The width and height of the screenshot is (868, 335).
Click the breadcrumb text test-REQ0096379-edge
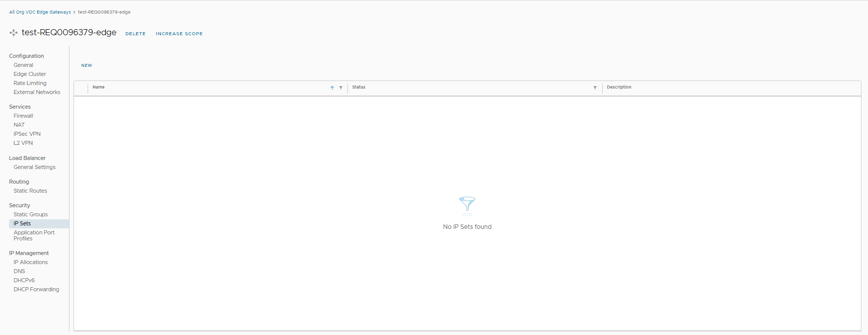(x=104, y=12)
